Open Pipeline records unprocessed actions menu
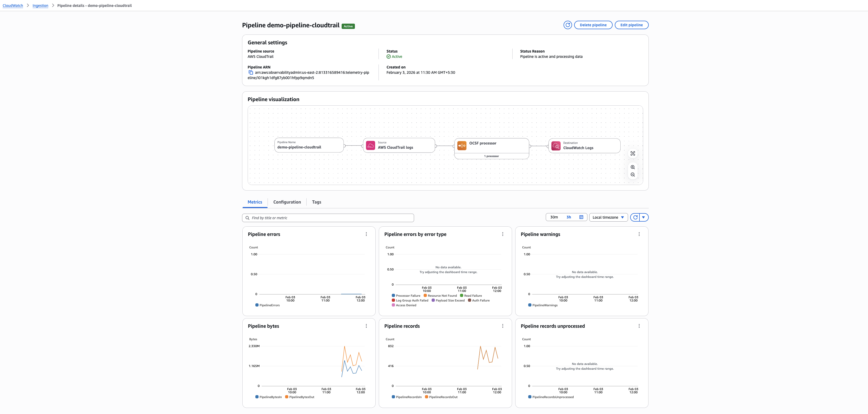 [639, 326]
